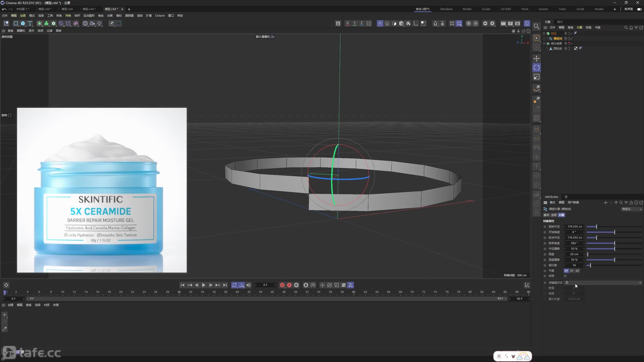Jump to end of animation

(x=225, y=285)
